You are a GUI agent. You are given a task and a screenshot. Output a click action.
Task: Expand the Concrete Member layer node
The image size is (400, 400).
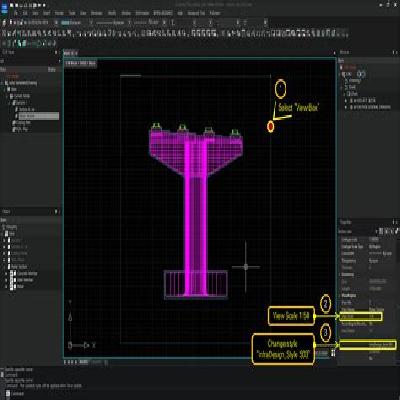pos(6,273)
